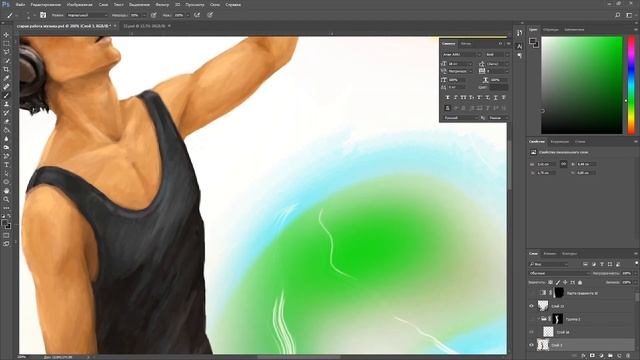Screen dimensions: 640x360
Task: Click the foreground color swatch in the toolbox
Action: (x=4, y=223)
